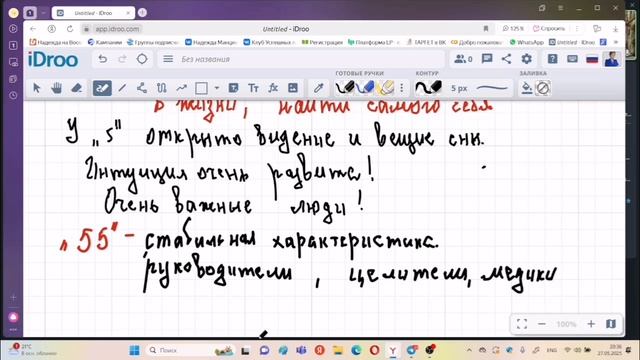Edit the board title 'Без названия'
640x360 pixels.
click(x=206, y=60)
